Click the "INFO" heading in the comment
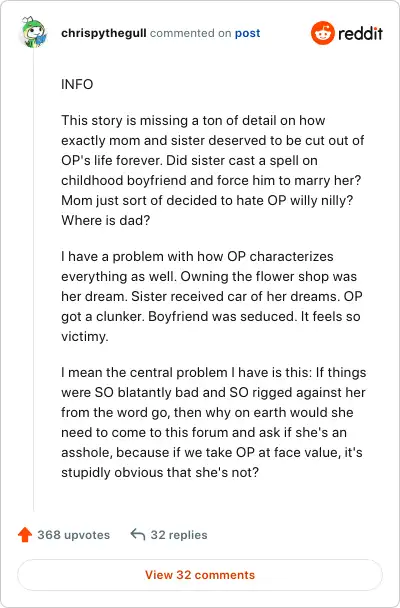The image size is (400, 608). pos(77,84)
